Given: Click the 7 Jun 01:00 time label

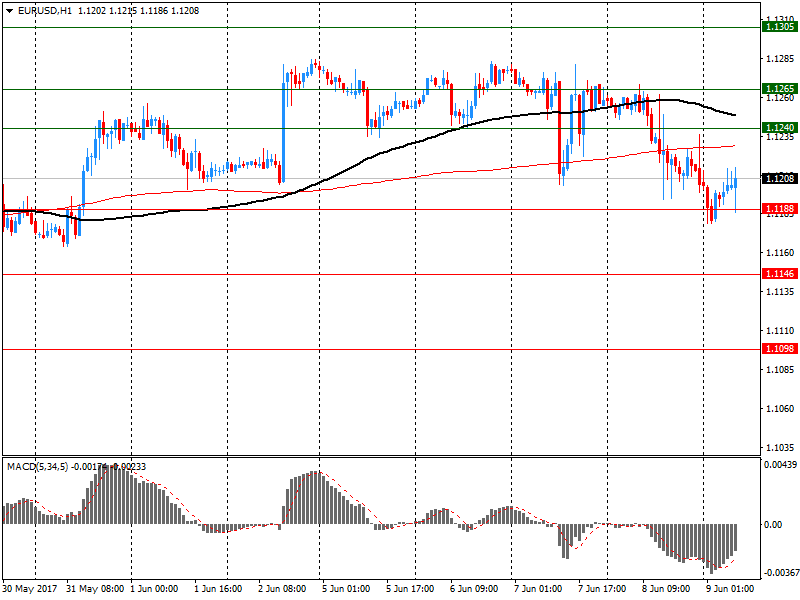Looking at the screenshot, I should pos(538,589).
